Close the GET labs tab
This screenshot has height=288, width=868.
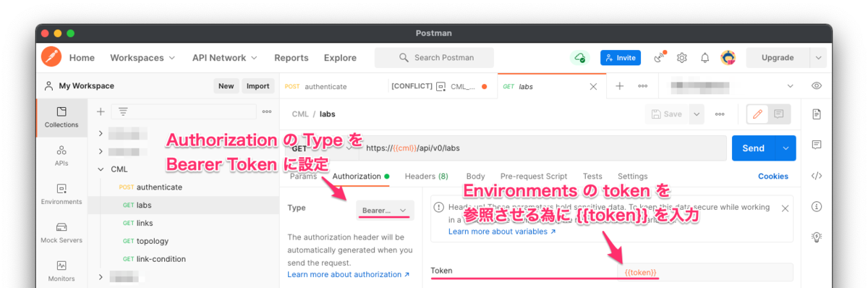[x=593, y=86]
